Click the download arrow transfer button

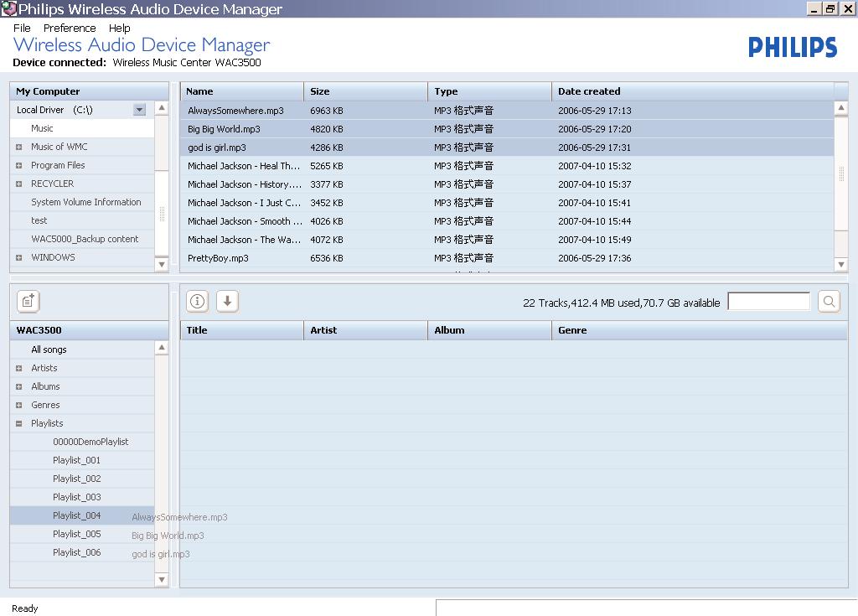pos(227,301)
